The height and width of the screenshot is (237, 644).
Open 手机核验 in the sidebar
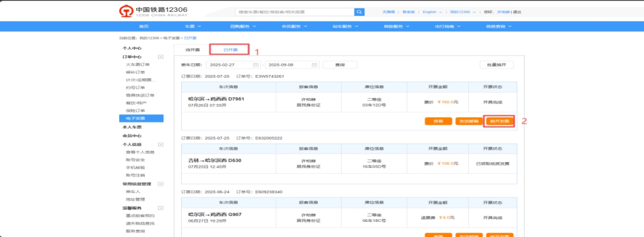click(x=136, y=168)
